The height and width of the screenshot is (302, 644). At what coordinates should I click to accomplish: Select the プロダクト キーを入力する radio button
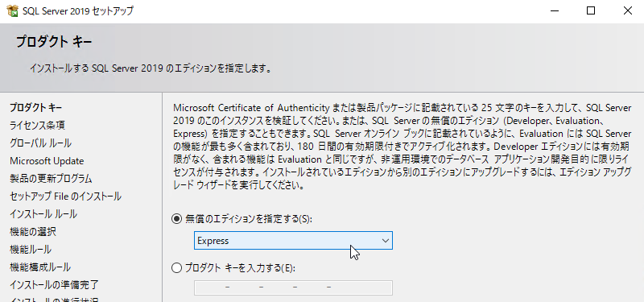(176, 268)
